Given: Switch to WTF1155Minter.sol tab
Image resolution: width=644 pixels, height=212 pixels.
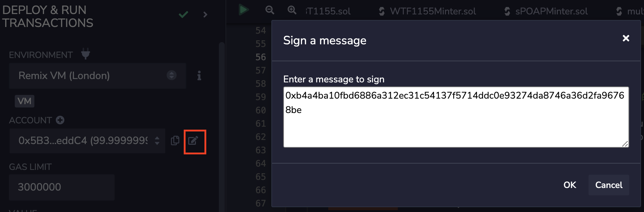Looking at the screenshot, I should (427, 11).
